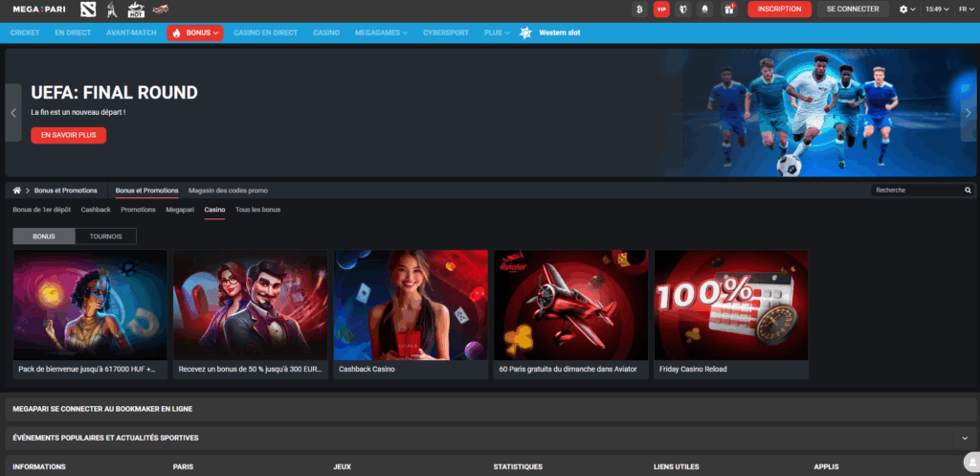Open the En Direct menu item

coord(73,34)
